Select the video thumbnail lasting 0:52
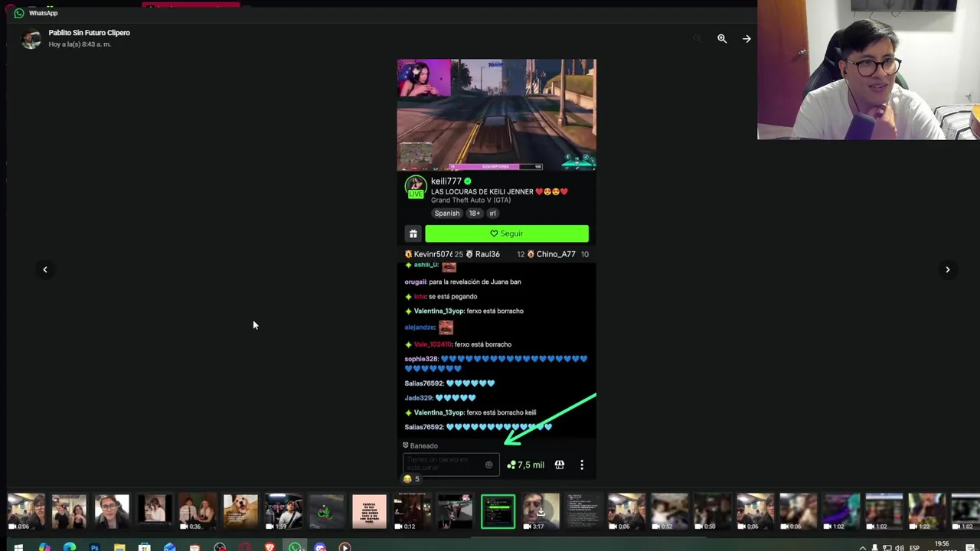Image resolution: width=980 pixels, height=551 pixels. tap(669, 512)
